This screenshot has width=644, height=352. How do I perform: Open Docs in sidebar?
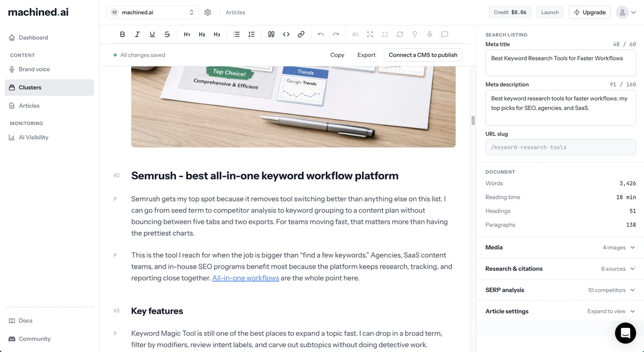click(x=49, y=321)
